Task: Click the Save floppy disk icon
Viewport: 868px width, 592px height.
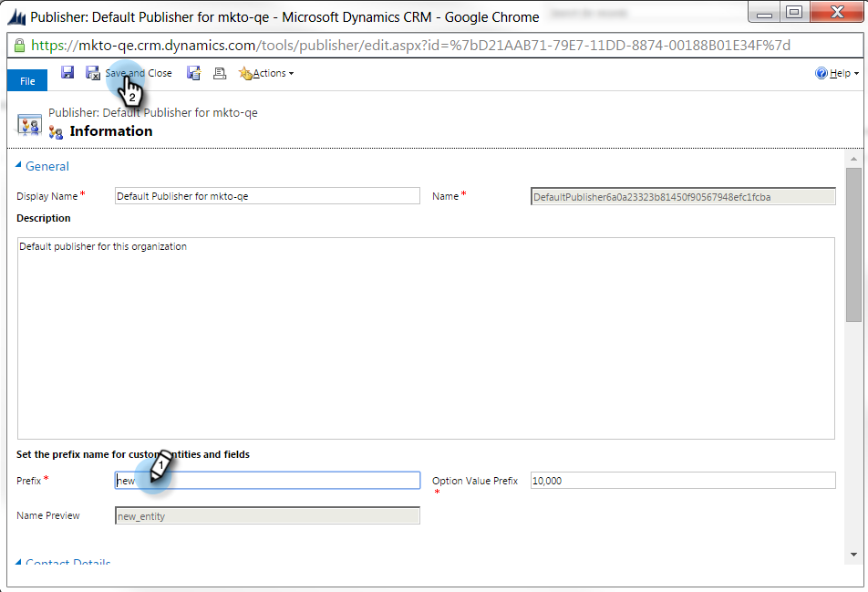Action: tap(67, 73)
